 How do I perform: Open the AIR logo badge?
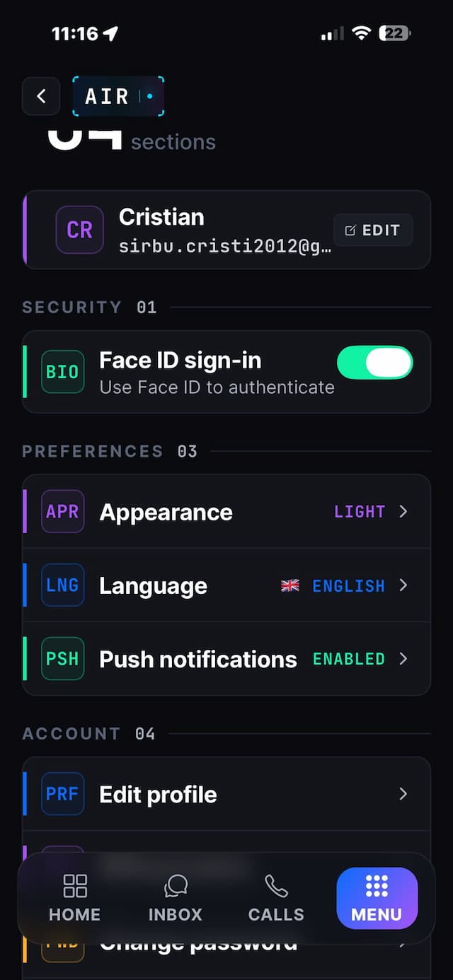118,96
